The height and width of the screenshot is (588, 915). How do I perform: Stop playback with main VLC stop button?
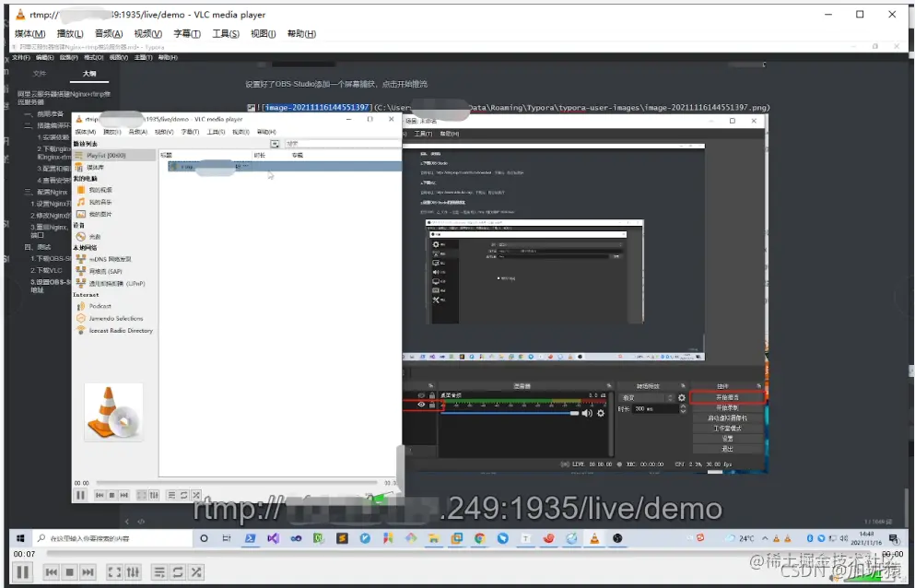[69, 572]
